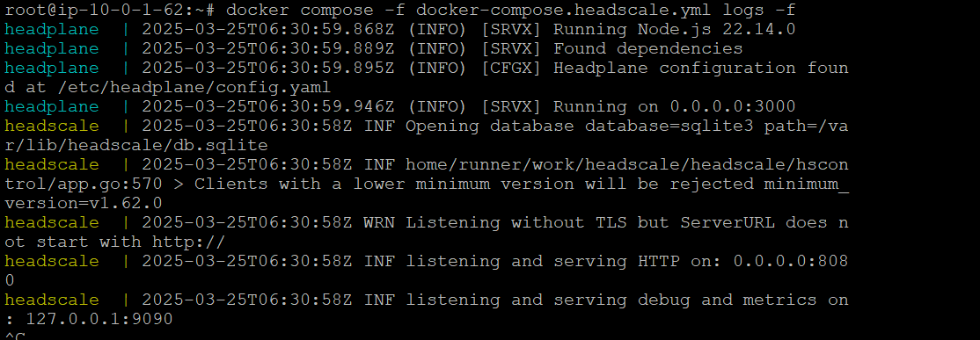This screenshot has width=980, height=340.
Task: Click the docker-compose.headscale.yml filename in command
Action: coord(564,11)
